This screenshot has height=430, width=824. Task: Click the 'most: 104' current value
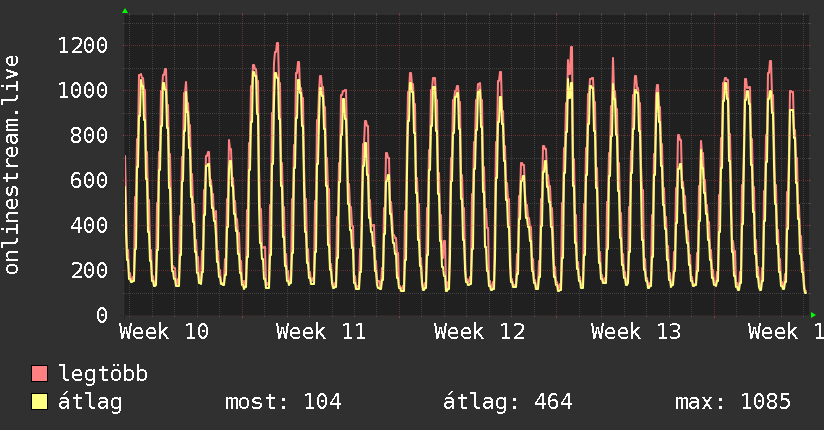(x=283, y=402)
